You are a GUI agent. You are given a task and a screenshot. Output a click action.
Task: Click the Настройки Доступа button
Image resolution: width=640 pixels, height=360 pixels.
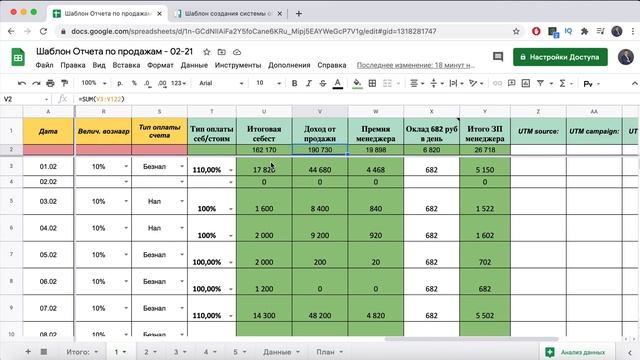[560, 57]
